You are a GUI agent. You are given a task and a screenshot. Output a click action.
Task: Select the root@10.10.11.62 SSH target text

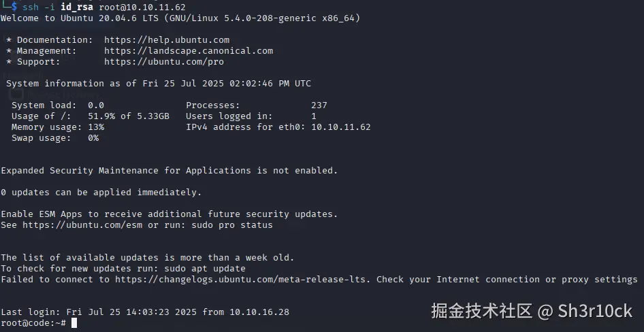[142, 7]
